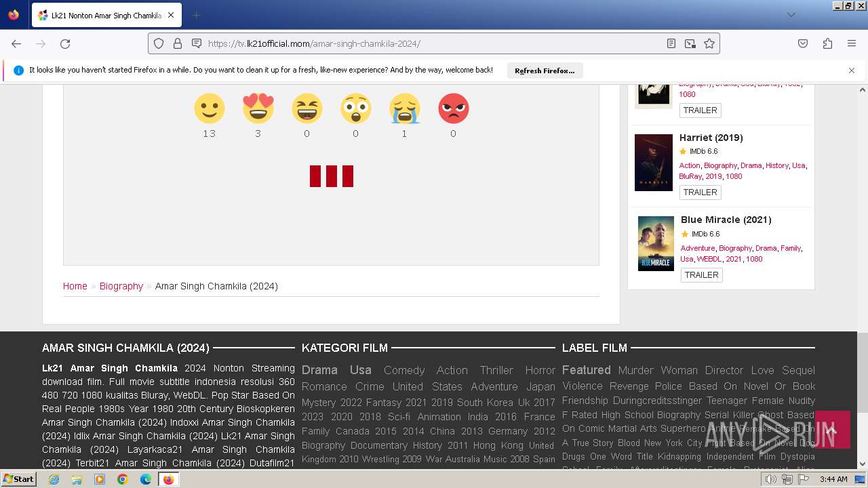The width and height of the screenshot is (868, 488).
Task: Close the Lk21 Nonton Amar Singh tab
Action: click(x=171, y=15)
